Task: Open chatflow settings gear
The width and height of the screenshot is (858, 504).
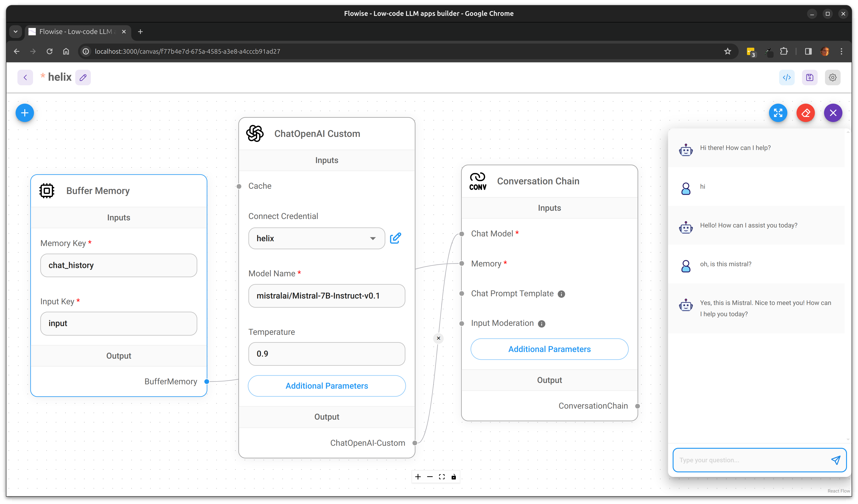Action: pos(833,78)
